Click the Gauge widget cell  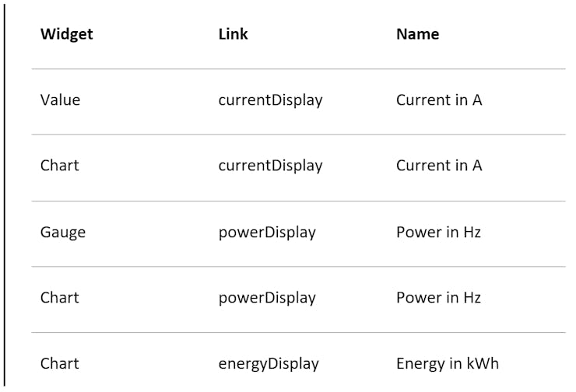pyautogui.click(x=63, y=233)
